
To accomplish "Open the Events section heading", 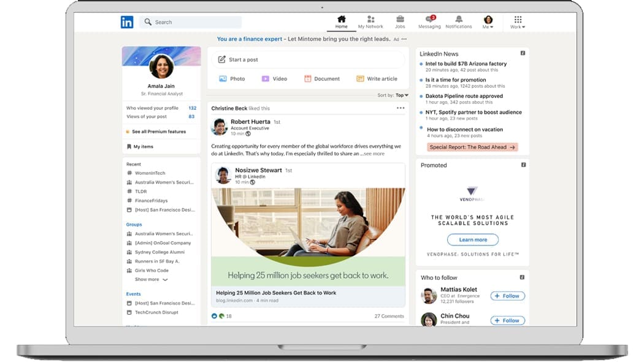I will pos(134,294).
